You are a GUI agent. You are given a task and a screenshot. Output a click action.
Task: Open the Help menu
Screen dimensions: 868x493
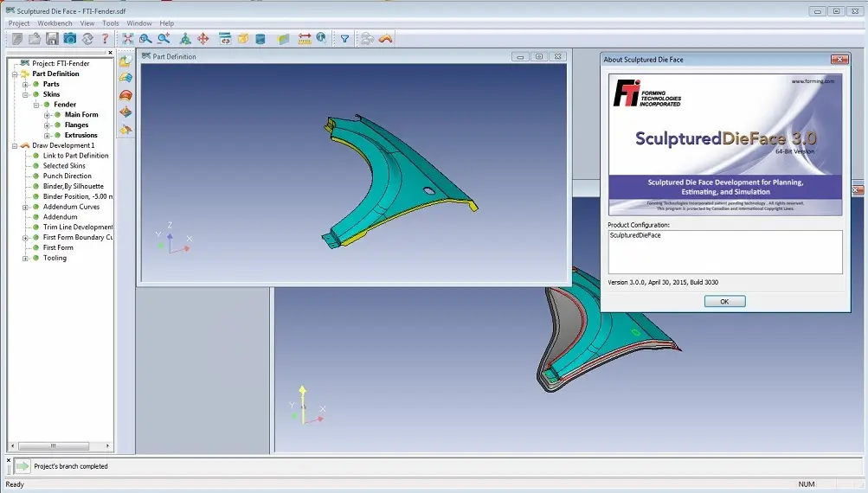(167, 23)
